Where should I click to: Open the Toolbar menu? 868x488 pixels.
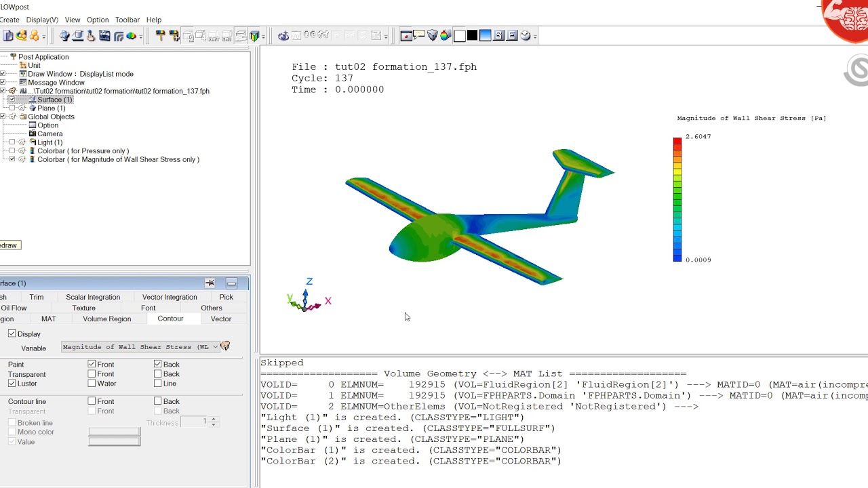point(127,20)
